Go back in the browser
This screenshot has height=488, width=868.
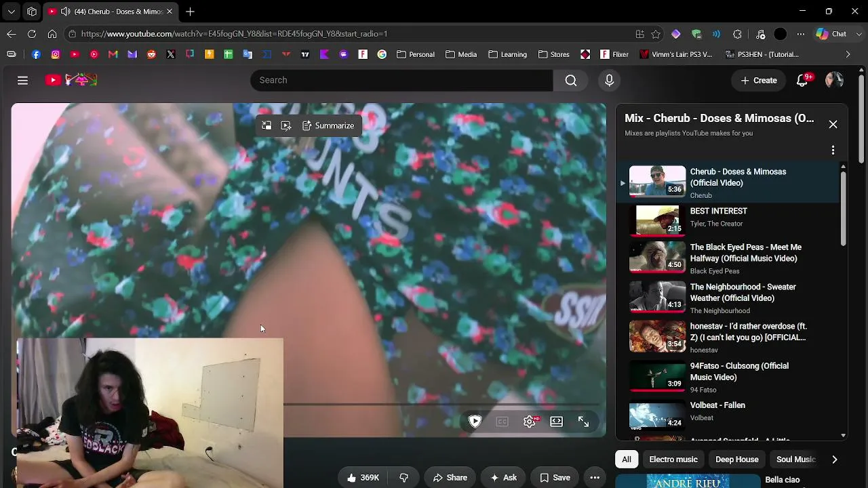click(12, 34)
